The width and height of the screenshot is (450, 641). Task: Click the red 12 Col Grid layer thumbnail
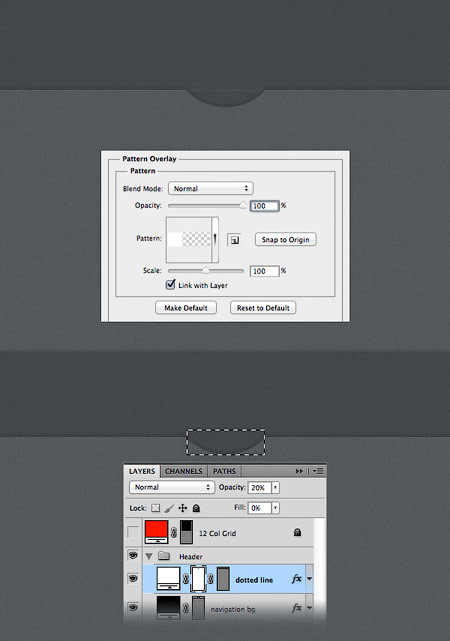coord(157,532)
